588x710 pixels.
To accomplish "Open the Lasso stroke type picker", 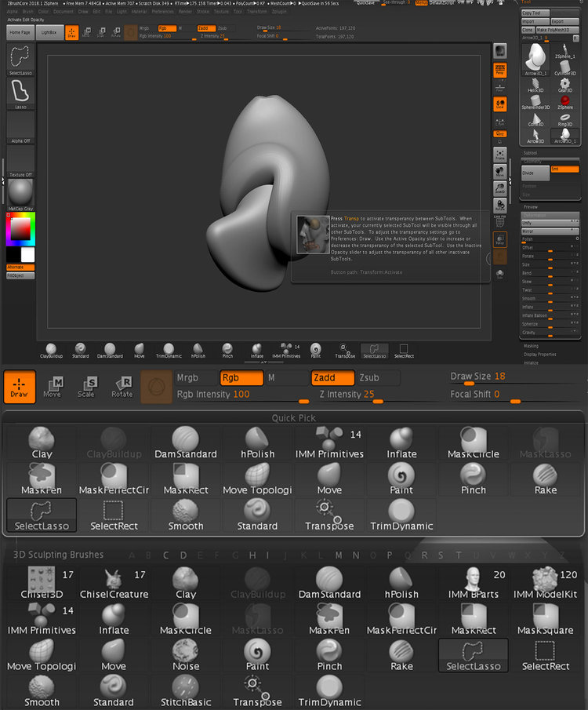I will (x=20, y=93).
